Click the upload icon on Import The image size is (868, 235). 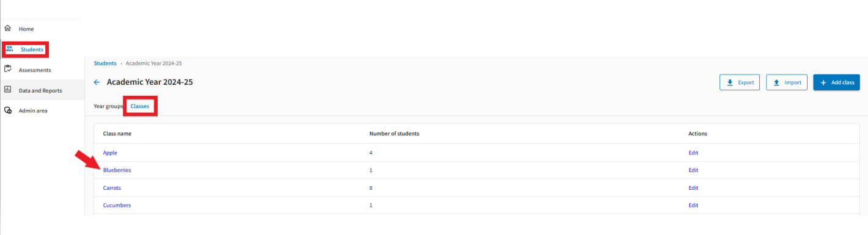[x=776, y=82]
